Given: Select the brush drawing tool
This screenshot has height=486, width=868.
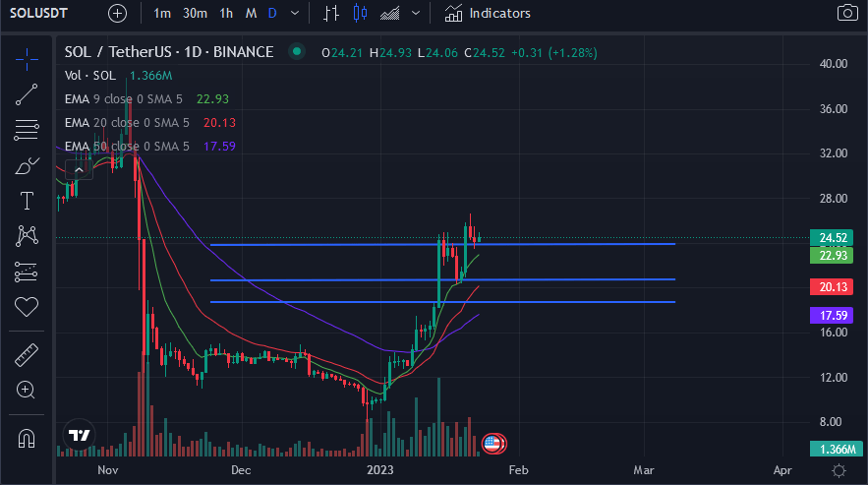Looking at the screenshot, I should (27, 165).
